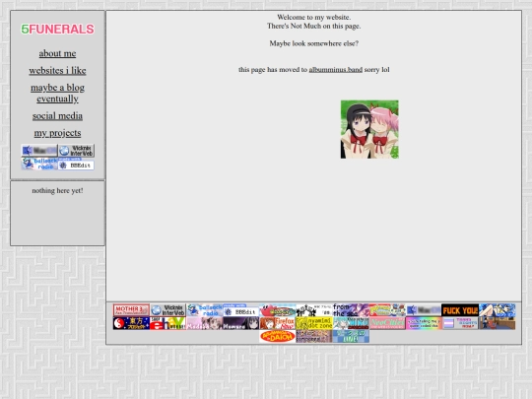Open the 'about me' link

tap(57, 53)
